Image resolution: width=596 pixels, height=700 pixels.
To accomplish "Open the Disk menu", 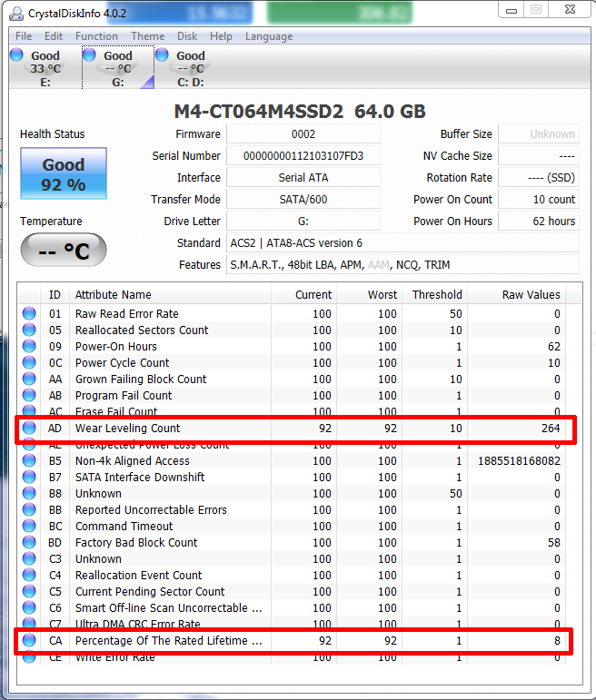I will click(x=187, y=36).
